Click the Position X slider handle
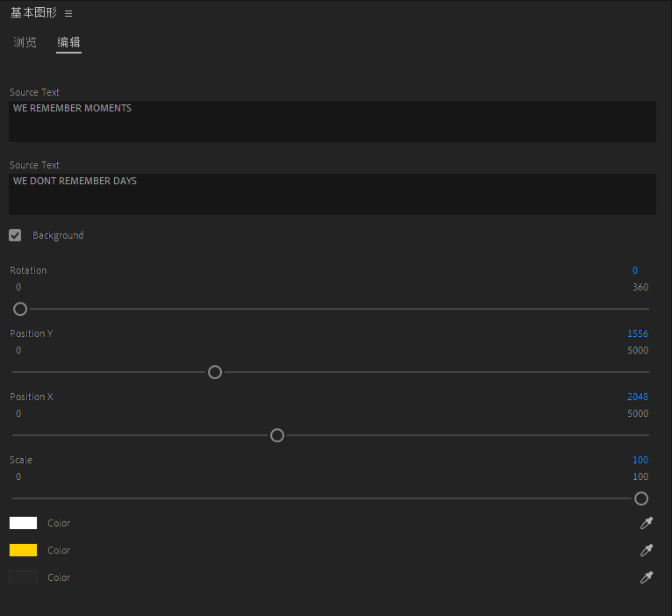672x616 pixels. pos(277,435)
